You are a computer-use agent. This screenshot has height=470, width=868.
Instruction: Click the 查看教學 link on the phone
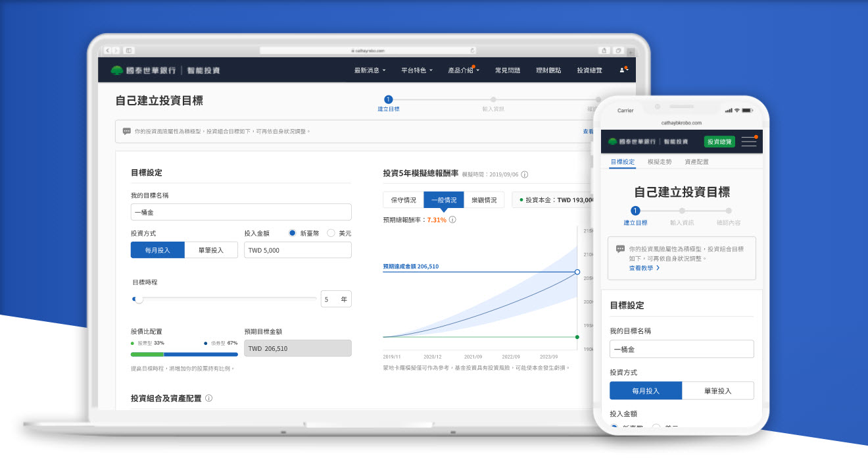[644, 268]
